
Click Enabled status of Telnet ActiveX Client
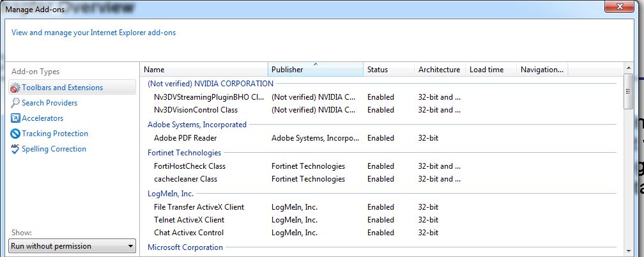pos(381,219)
